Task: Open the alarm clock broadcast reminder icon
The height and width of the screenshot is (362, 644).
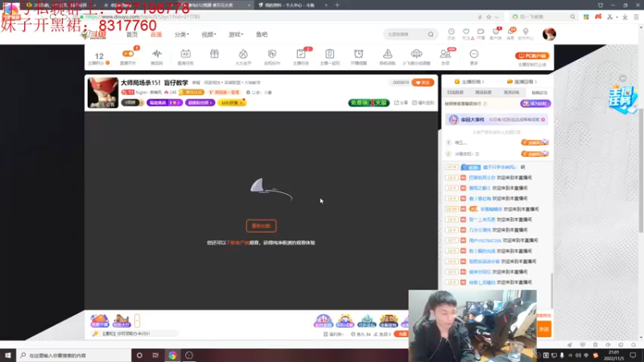Action: pyautogui.click(x=358, y=54)
